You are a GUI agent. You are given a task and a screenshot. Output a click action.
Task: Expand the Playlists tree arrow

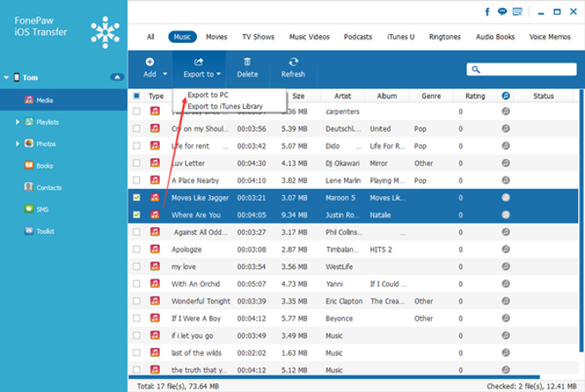tap(17, 122)
